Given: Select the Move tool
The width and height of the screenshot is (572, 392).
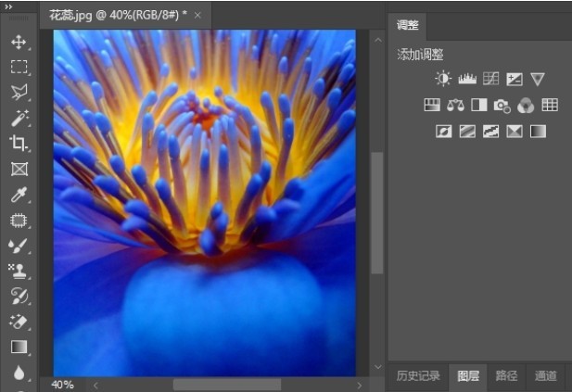Looking at the screenshot, I should [x=18, y=42].
